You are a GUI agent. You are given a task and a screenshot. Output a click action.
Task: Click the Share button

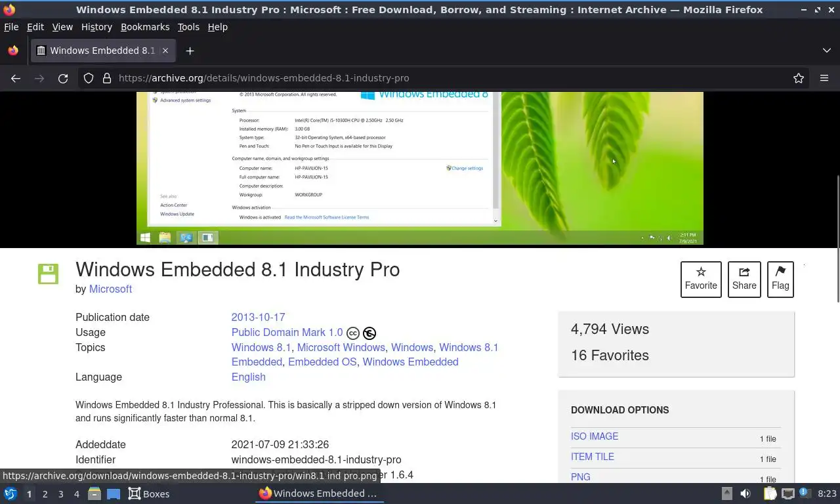click(x=744, y=279)
